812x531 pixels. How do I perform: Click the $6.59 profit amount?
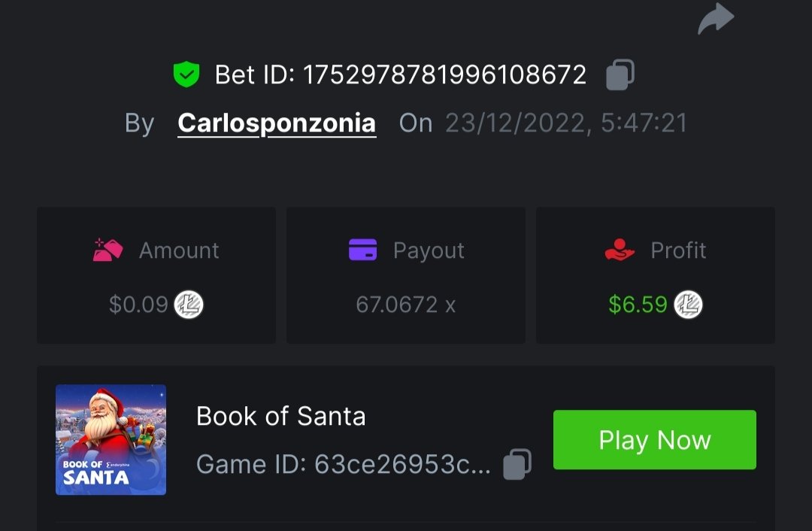(x=638, y=305)
